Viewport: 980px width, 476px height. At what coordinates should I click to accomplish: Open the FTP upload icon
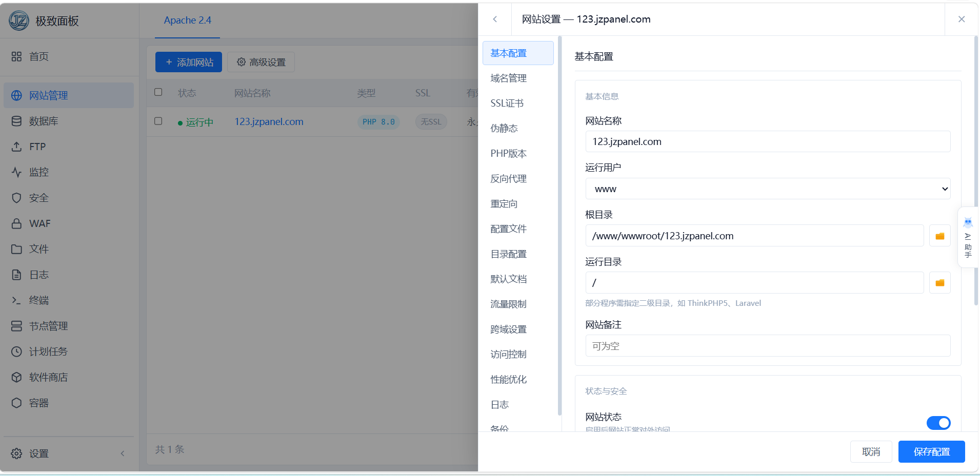pos(16,147)
